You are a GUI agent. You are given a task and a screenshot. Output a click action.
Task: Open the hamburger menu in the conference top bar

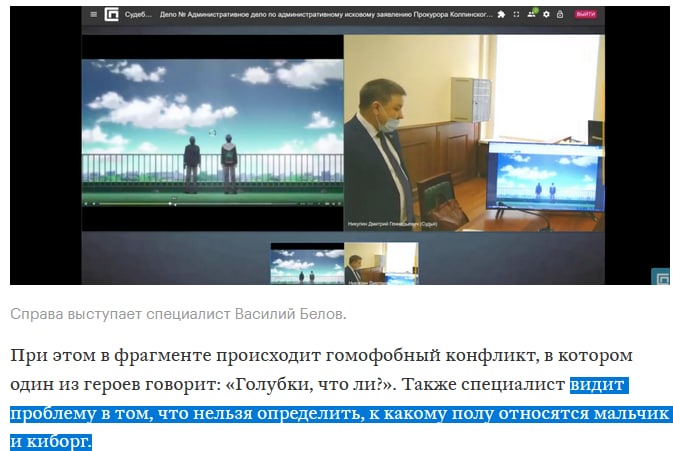pos(94,14)
